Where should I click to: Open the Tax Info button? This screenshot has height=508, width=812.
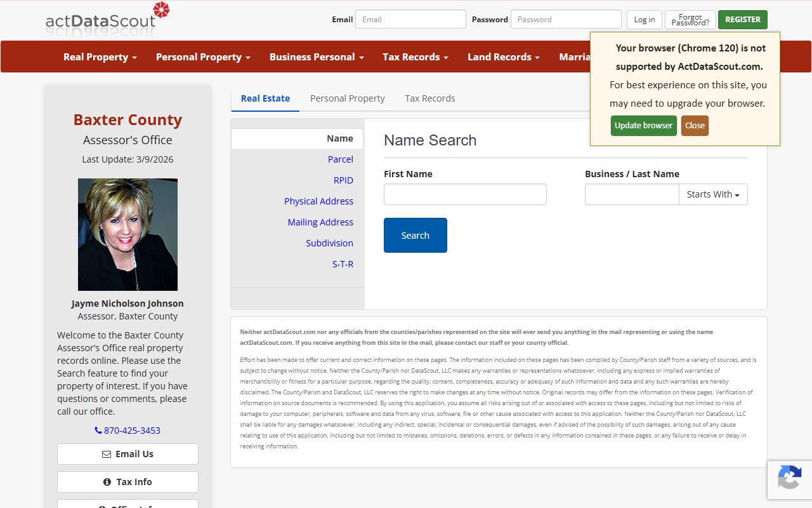(x=128, y=482)
